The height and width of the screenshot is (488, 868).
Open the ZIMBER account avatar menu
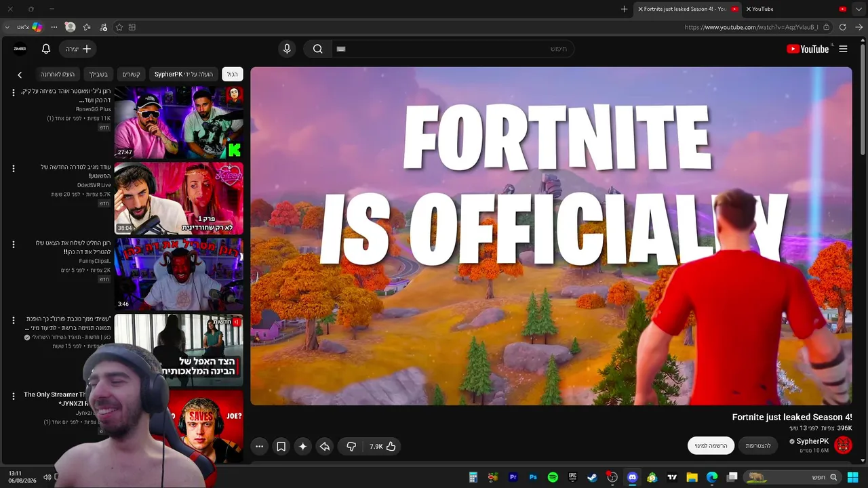(x=20, y=49)
